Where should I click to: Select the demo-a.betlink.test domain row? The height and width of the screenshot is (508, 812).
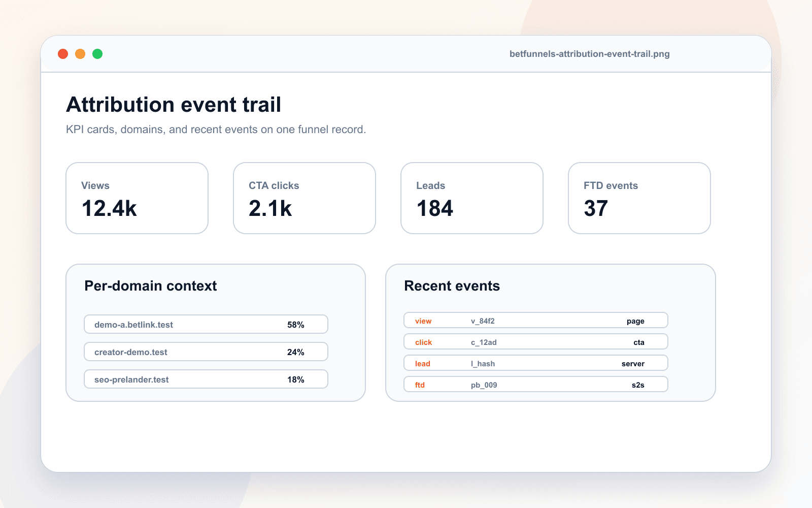[206, 324]
